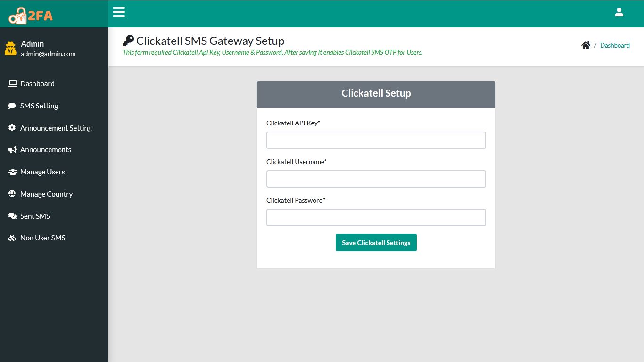The height and width of the screenshot is (362, 644).
Task: Click the Announcements megaphone icon
Action: click(12, 150)
